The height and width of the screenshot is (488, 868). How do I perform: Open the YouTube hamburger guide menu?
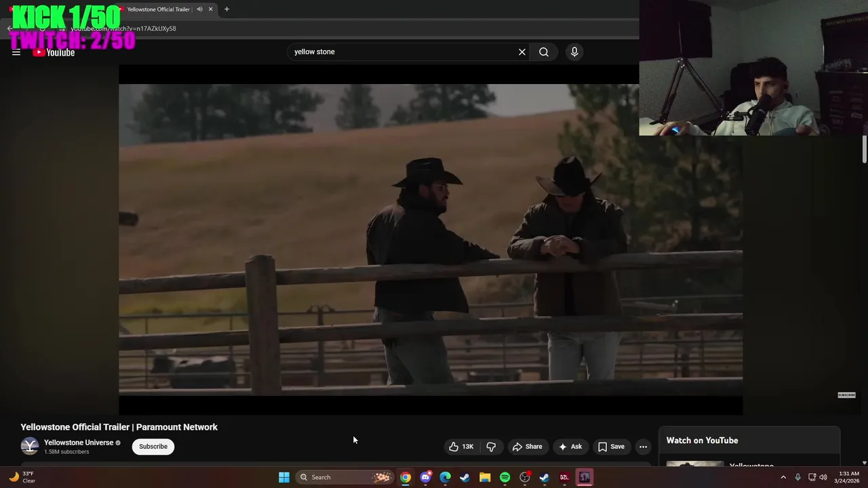(16, 52)
